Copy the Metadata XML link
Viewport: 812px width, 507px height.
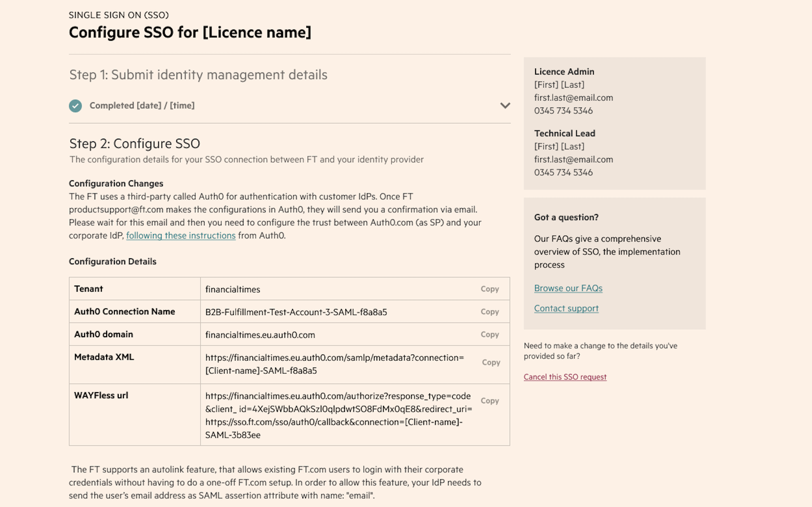(x=491, y=363)
